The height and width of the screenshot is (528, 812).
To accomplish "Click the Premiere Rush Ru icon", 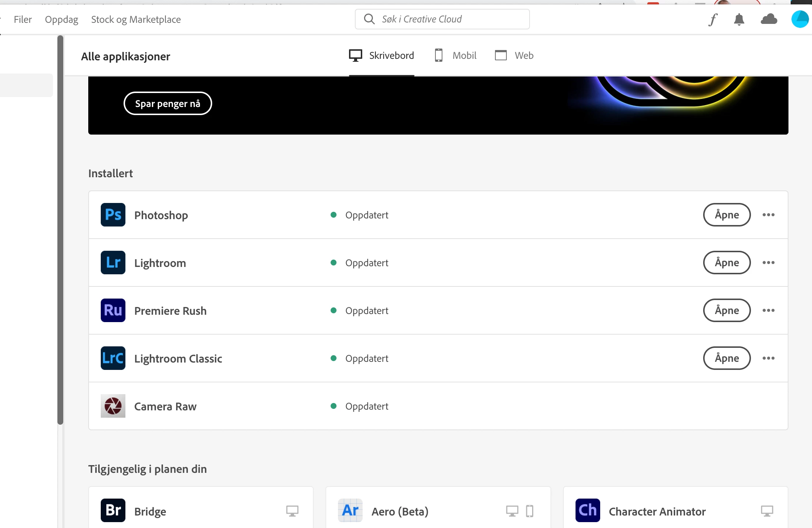I will coord(113,310).
